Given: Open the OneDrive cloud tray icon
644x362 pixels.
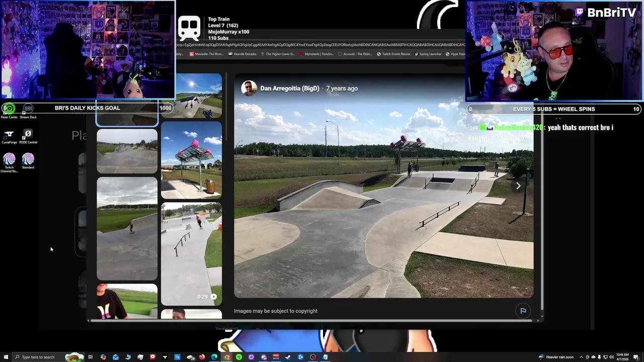Looking at the screenshot, I should (594, 357).
